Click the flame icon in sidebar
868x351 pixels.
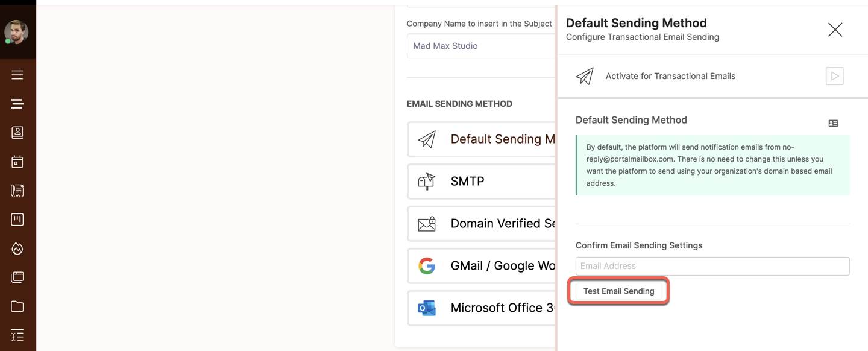(x=17, y=248)
